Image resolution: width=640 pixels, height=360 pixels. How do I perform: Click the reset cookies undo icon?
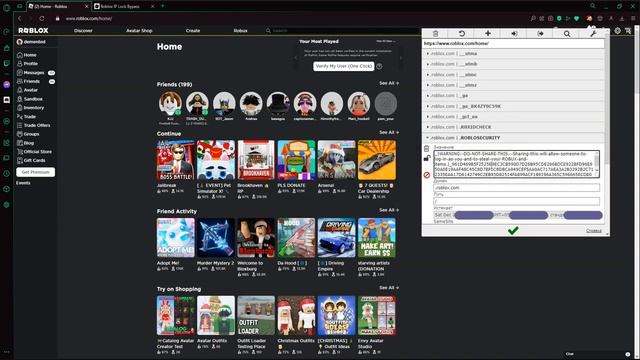pyautogui.click(x=462, y=34)
